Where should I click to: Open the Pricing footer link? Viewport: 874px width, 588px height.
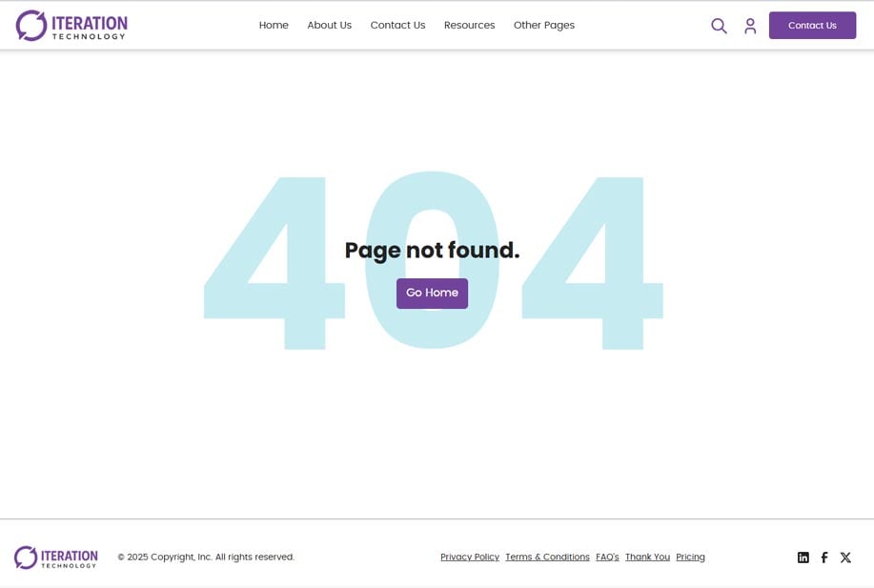click(x=691, y=557)
